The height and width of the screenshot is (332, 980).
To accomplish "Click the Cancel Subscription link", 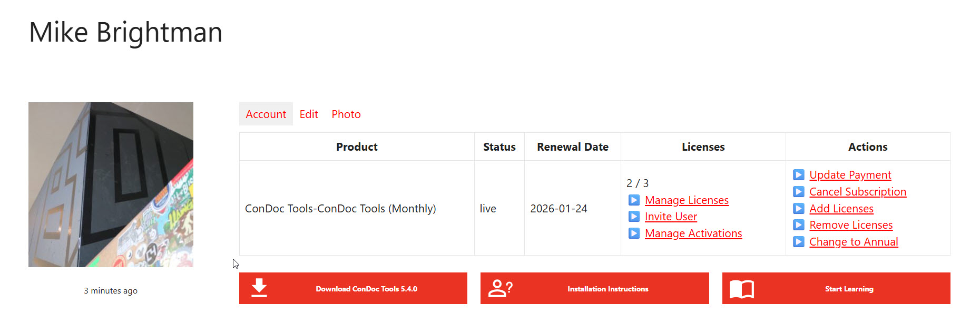I will pos(858,191).
